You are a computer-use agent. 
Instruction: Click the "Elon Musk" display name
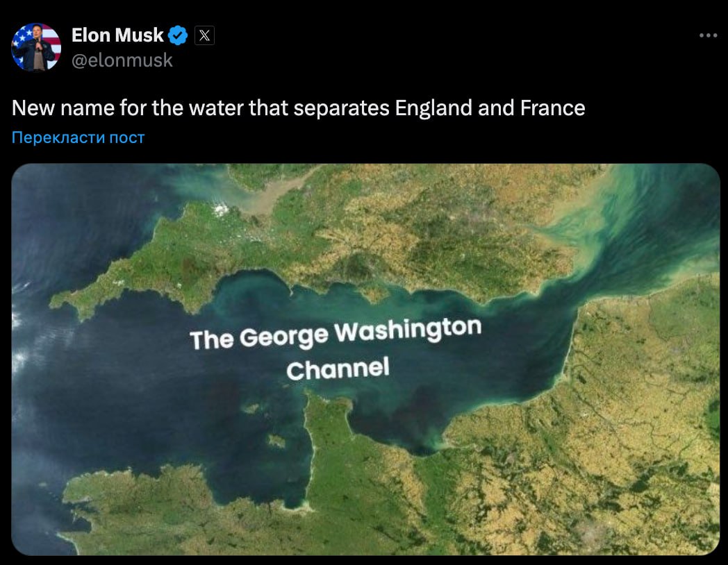pos(117,35)
